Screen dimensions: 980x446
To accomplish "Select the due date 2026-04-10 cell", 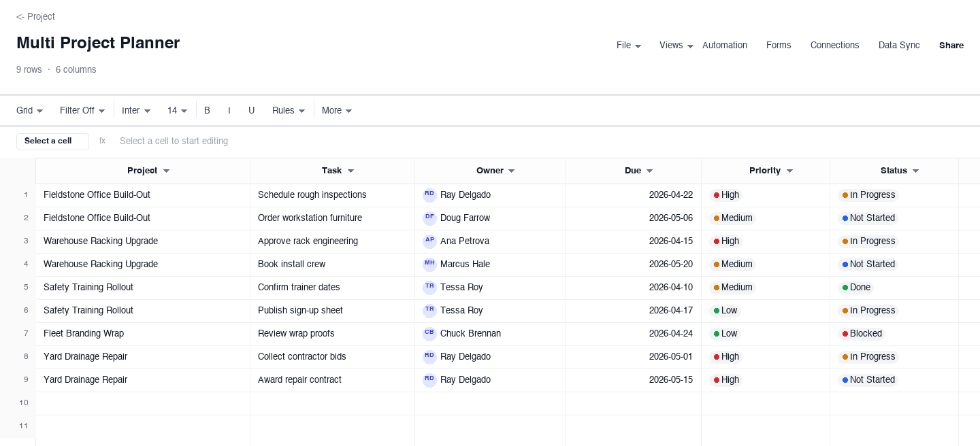I will [x=634, y=288].
